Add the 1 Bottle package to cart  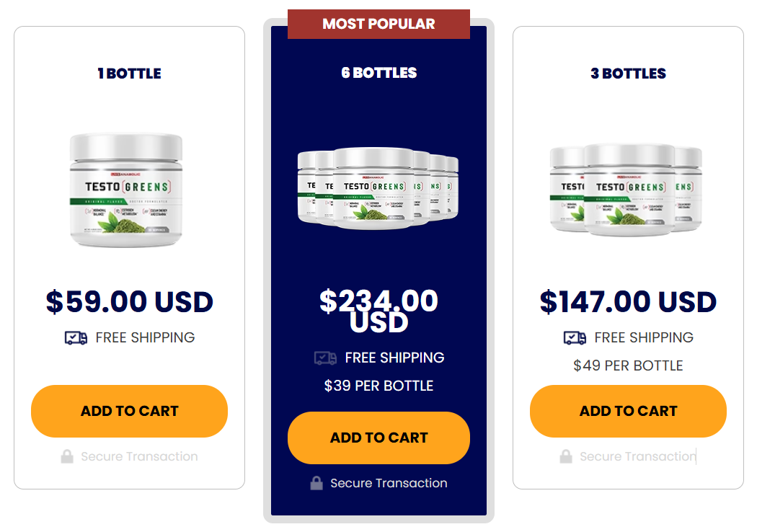128,411
